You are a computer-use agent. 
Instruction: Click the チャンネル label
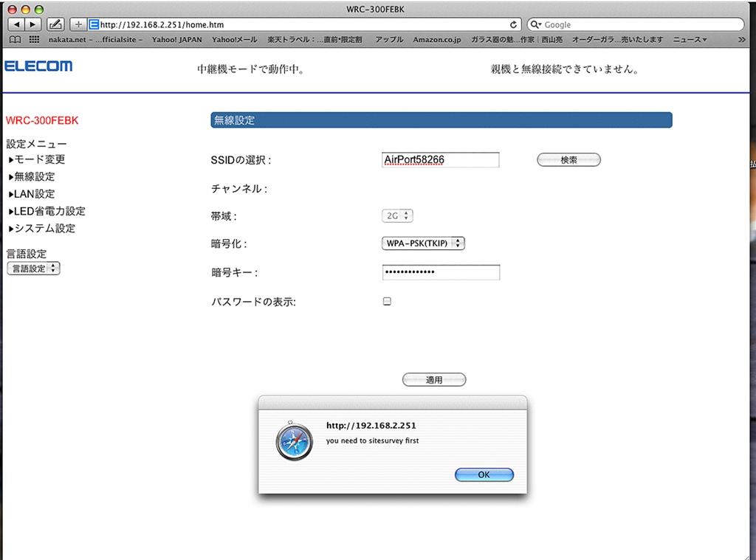(x=239, y=188)
